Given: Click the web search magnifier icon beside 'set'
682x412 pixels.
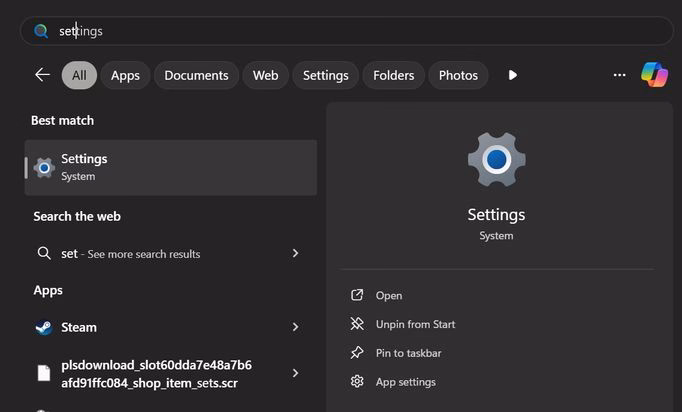Looking at the screenshot, I should click(x=44, y=253).
